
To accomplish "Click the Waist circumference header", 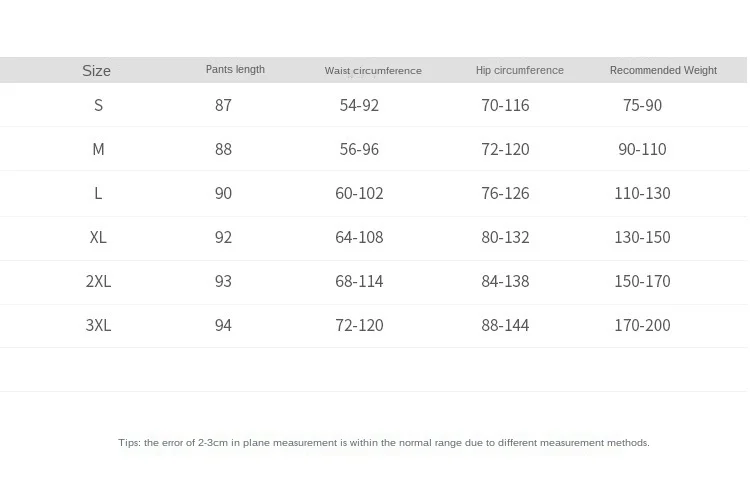I will [x=373, y=71].
